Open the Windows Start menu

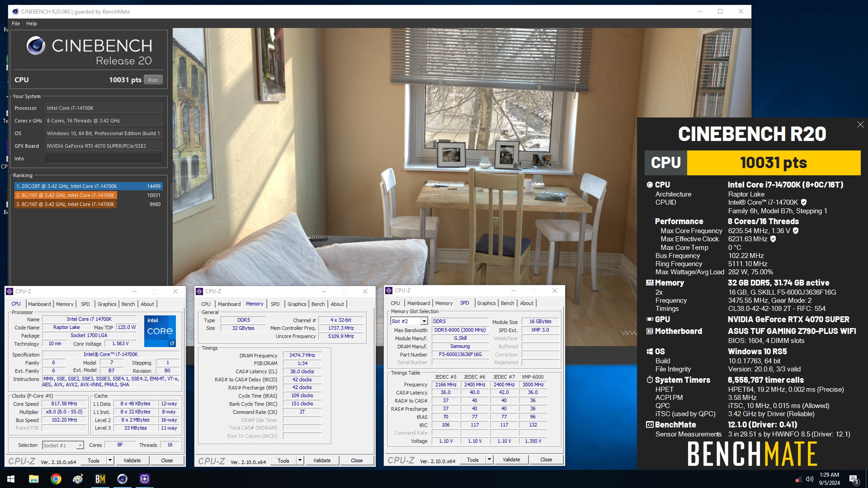click(11, 479)
